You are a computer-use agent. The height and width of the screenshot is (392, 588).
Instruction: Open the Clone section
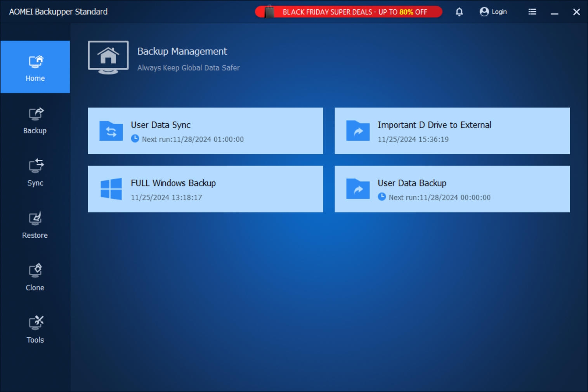(35, 278)
